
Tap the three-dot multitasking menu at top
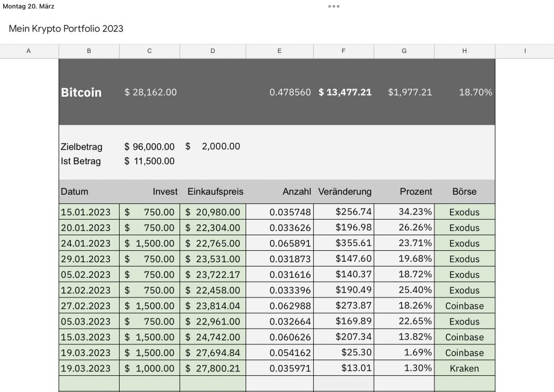click(x=333, y=6)
